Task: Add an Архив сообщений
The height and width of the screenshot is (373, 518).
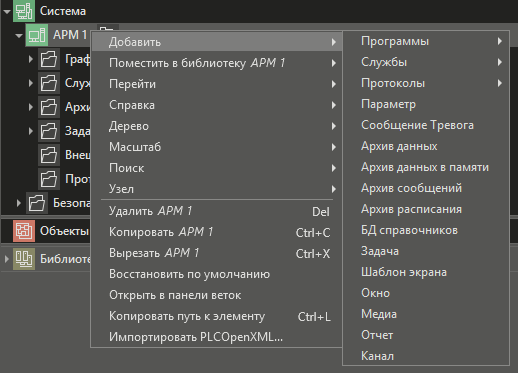Action: point(426,188)
